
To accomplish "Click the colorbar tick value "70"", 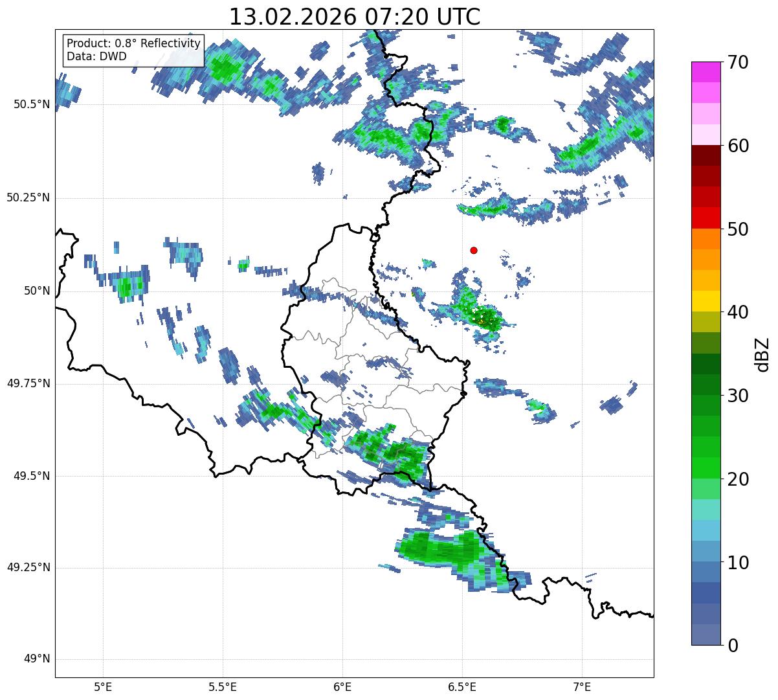I will (737, 62).
